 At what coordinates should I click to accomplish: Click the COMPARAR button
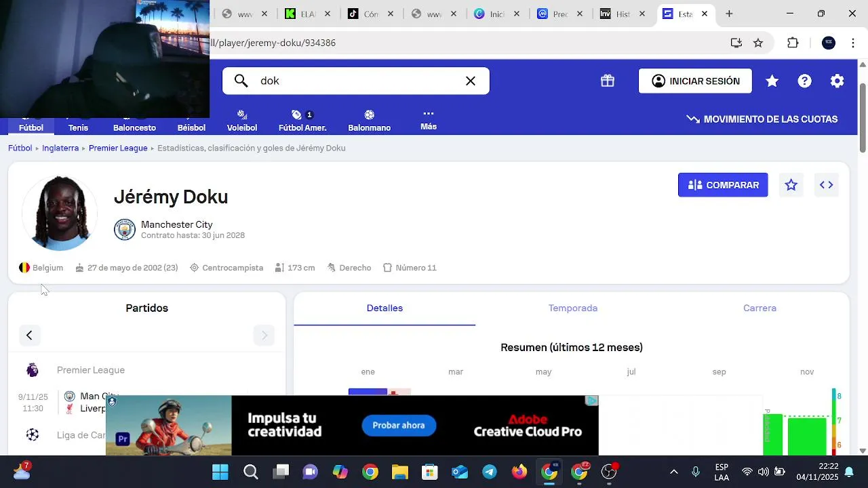[x=723, y=185]
